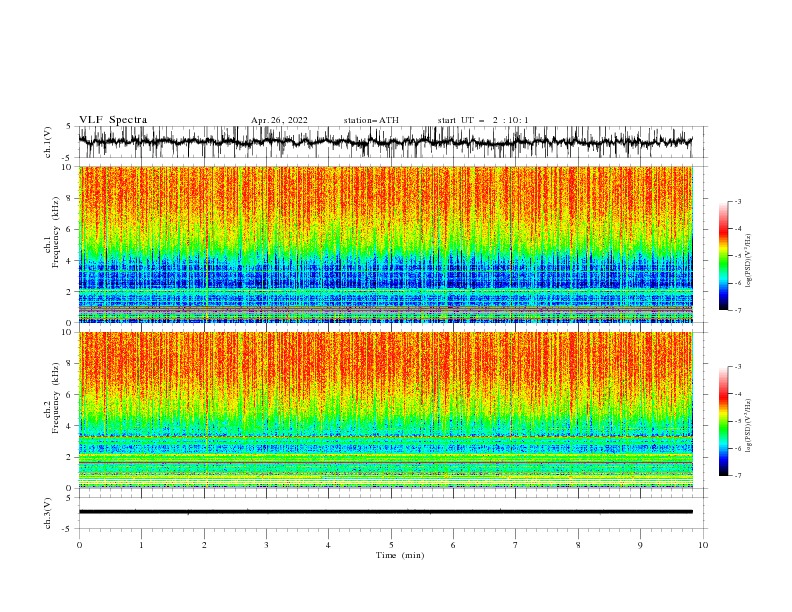Click the ch.2 spectrogram panel
792x612 pixels.
385,410
